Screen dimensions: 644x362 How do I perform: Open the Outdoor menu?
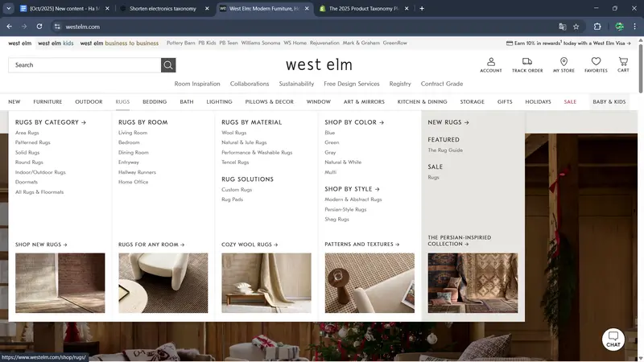coord(89,102)
